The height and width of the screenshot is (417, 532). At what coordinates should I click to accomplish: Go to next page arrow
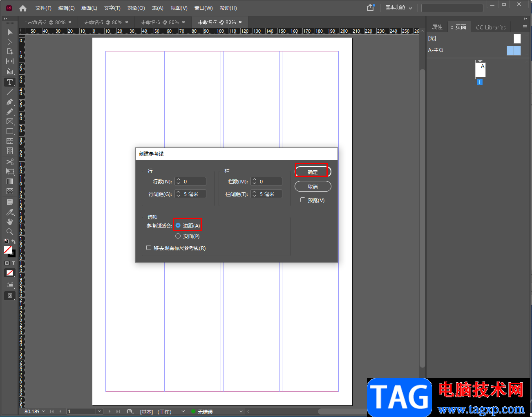[110, 411]
